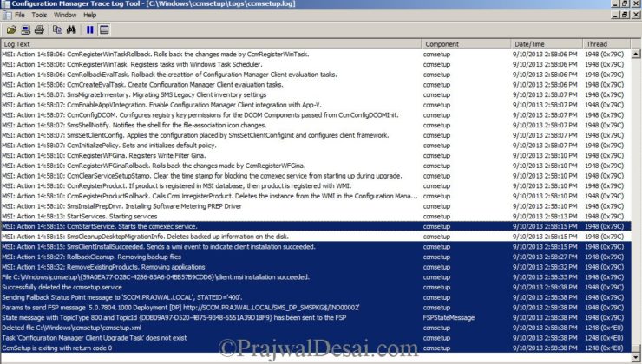Select the 'Registers tasks with Windows Task Scheduler' line
This screenshot has width=642, height=364.
315,65
